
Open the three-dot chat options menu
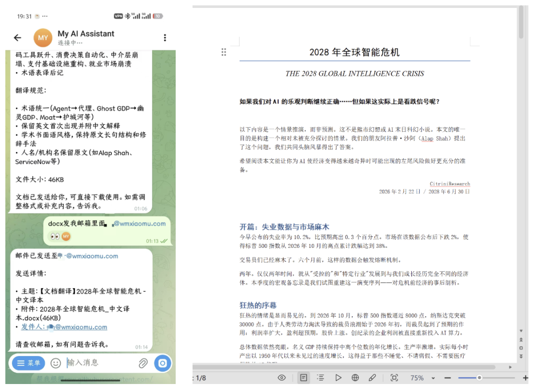(x=165, y=38)
